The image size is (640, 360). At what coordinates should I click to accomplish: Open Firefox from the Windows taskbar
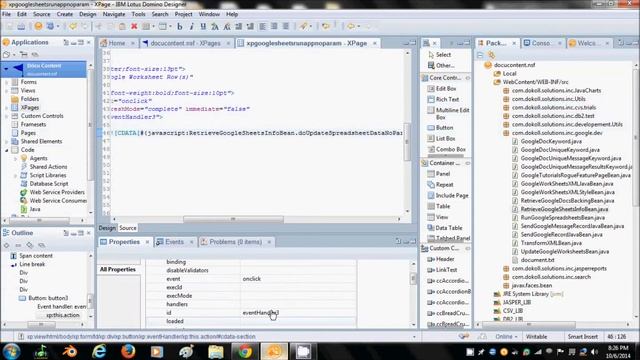[128, 351]
